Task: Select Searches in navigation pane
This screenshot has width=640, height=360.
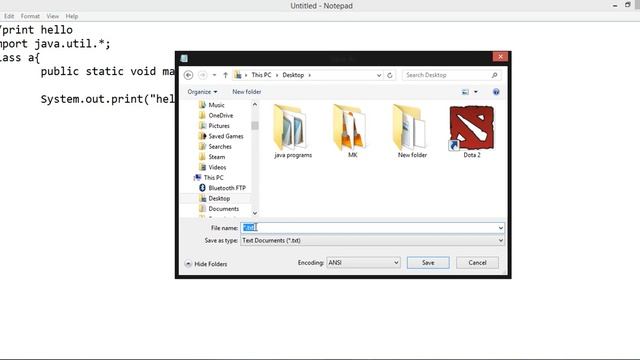Action: click(x=220, y=147)
